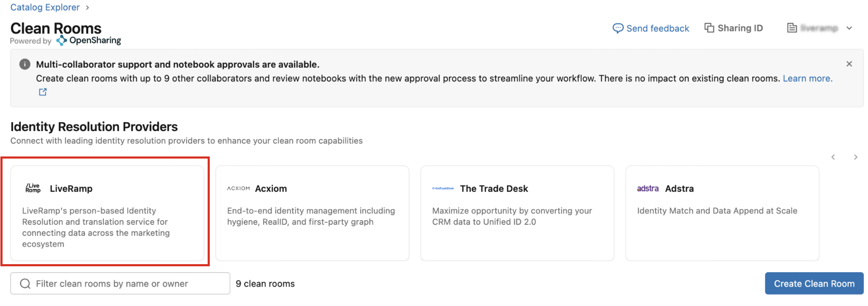Click the metastore document icon
This screenshot has width=868, height=306.
pos(792,28)
